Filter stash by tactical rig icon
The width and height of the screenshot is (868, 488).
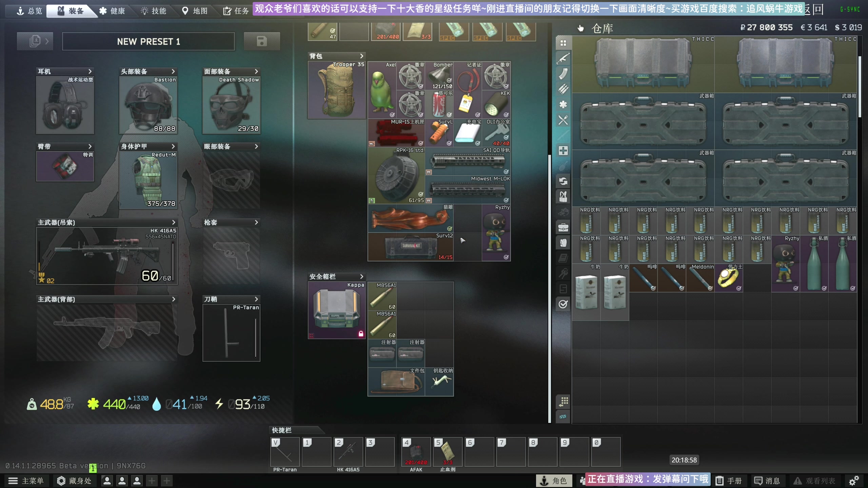pyautogui.click(x=563, y=197)
